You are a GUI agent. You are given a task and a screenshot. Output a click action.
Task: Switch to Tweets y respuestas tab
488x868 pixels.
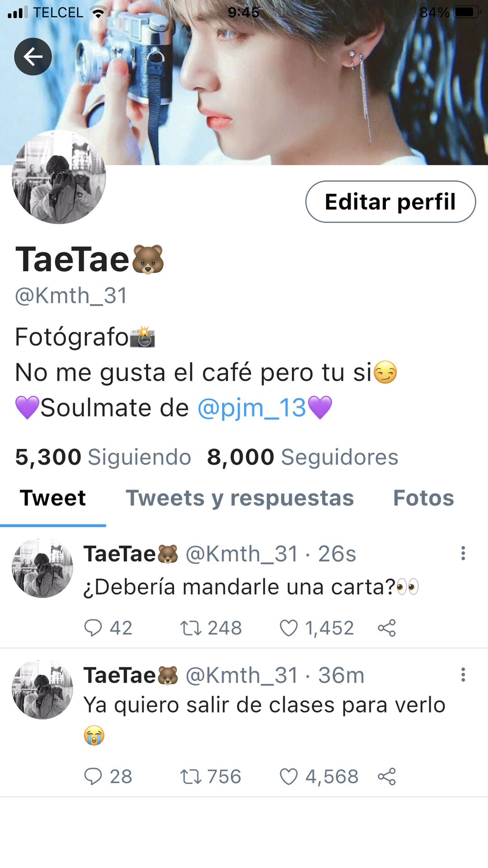240,498
